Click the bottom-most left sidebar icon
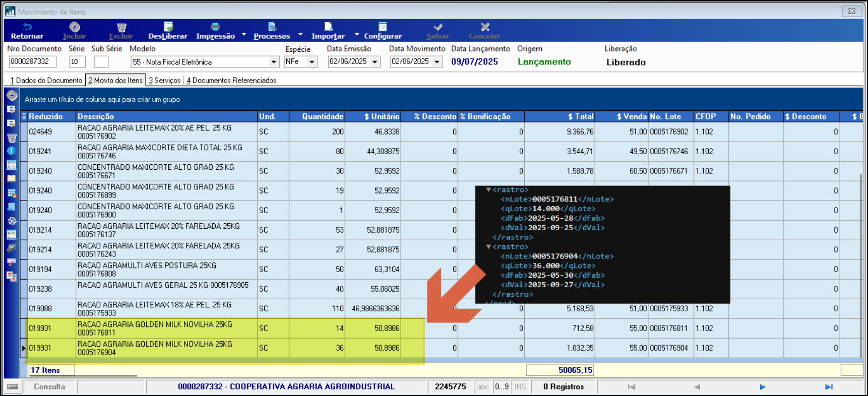 [12, 276]
